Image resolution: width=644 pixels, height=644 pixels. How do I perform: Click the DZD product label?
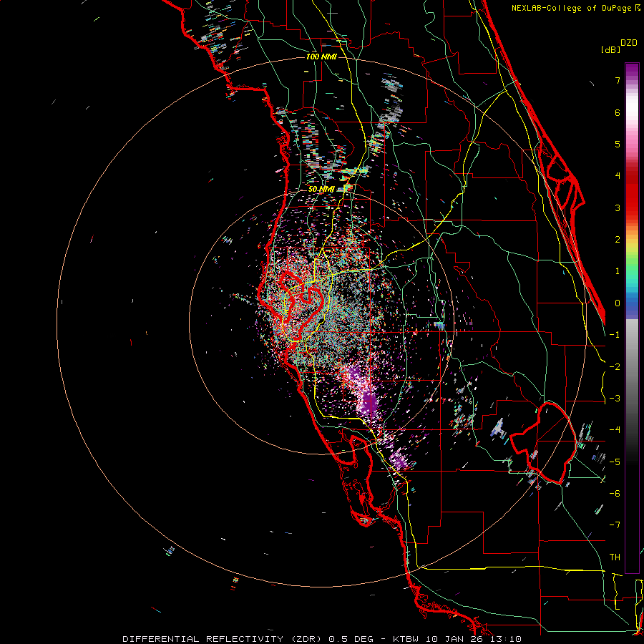pos(629,43)
